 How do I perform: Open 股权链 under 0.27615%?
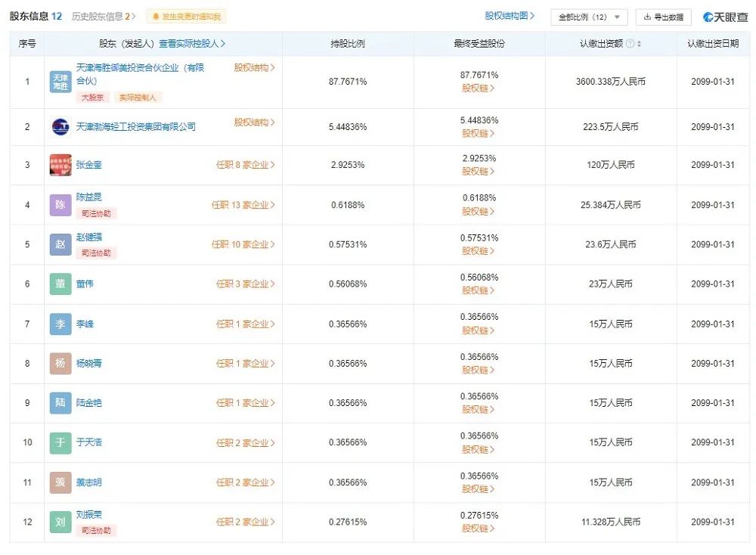(x=479, y=529)
